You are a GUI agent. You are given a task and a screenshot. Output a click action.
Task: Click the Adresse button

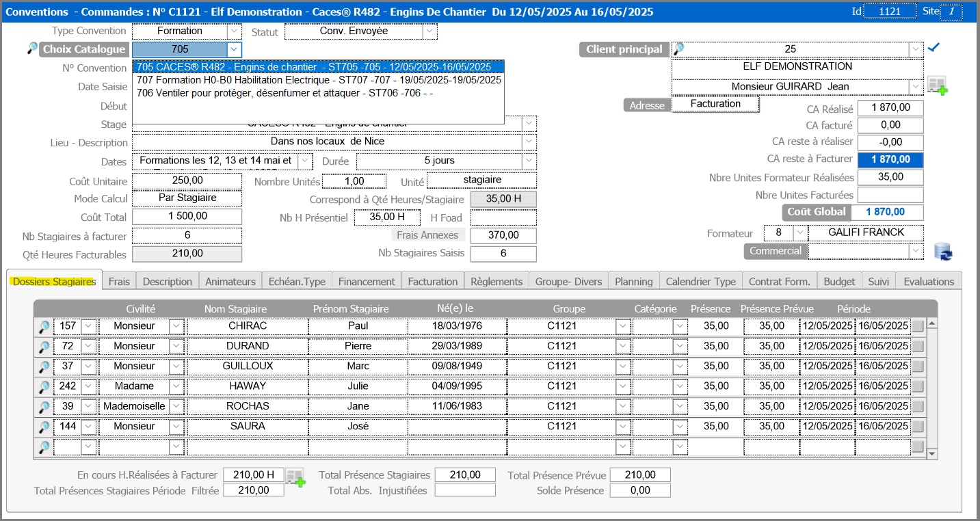click(646, 105)
